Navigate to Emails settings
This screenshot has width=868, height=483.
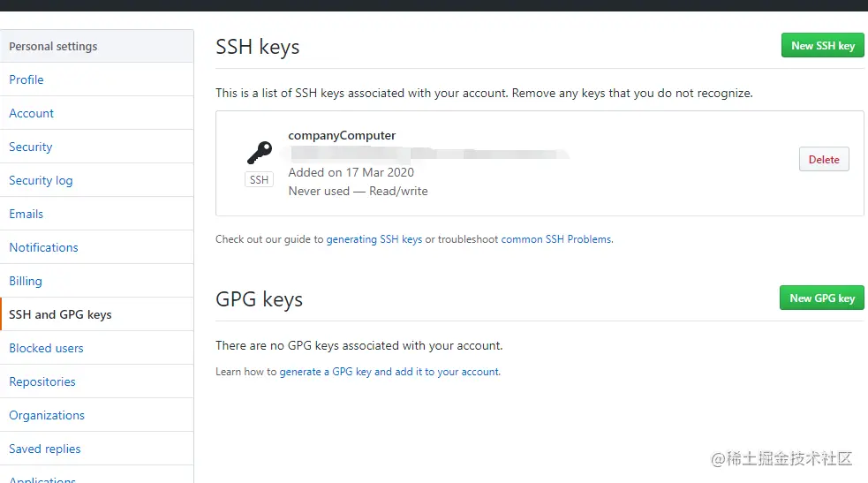click(x=26, y=214)
